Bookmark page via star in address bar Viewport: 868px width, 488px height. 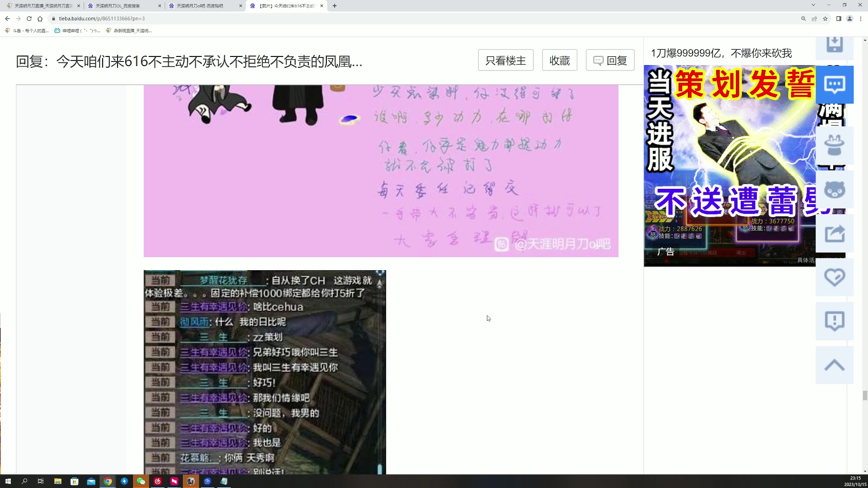pyautogui.click(x=826, y=19)
